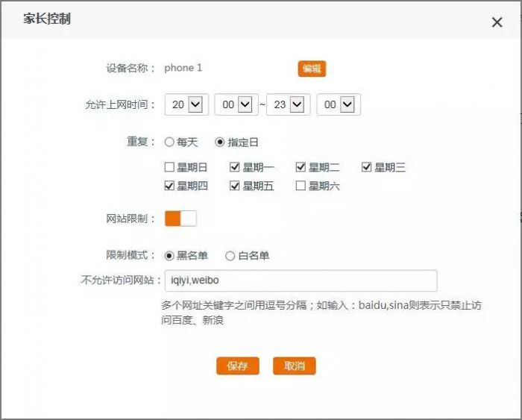Click the 编辑 button beside device name

pos(312,69)
